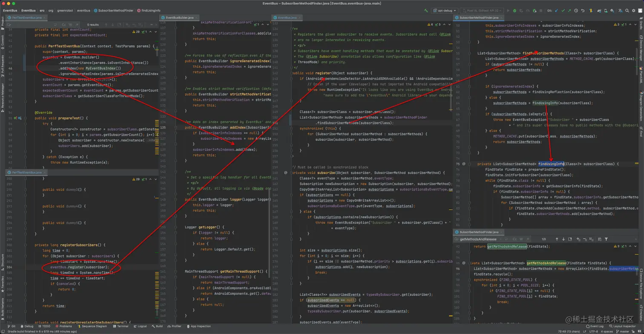Click the 6 warnings indicator in EventBus.java
Image resolution: width=644 pixels, height=334 pixels.
(430, 25)
